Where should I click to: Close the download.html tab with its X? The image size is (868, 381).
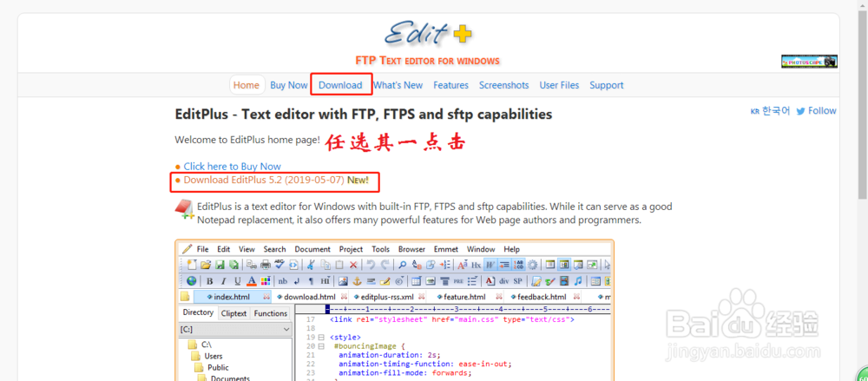pyautogui.click(x=344, y=296)
